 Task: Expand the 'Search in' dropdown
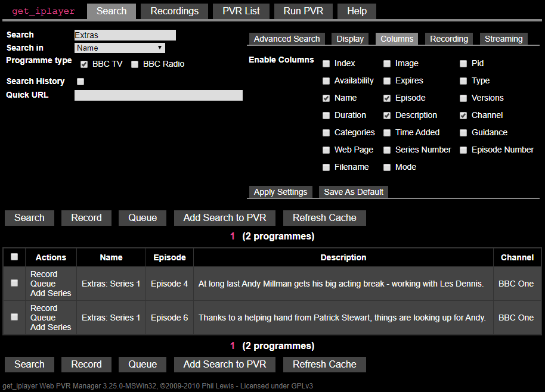click(120, 48)
